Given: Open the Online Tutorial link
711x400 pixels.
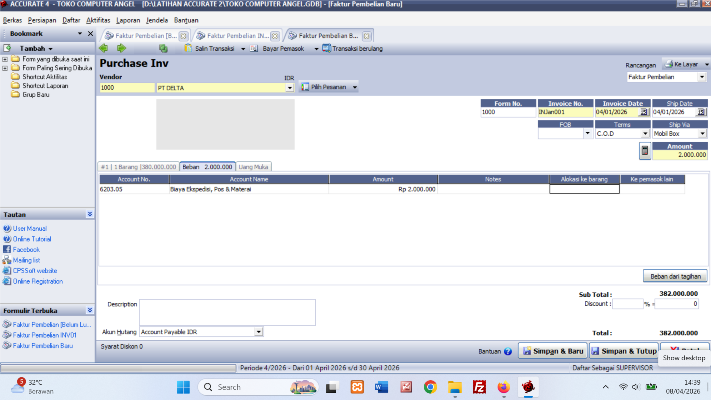Looking at the screenshot, I should coord(32,239).
